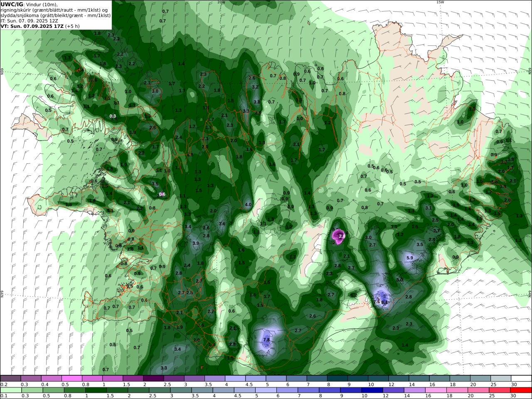The width and height of the screenshot is (532, 399).
Task: Click the crimson 25–30 swatch in lower legend
Action: pyautogui.click(x=499, y=390)
